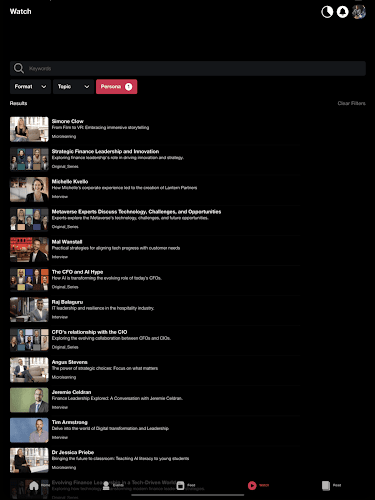Toggle the dark/light theme icon
The width and height of the screenshot is (375, 500).
327,12
